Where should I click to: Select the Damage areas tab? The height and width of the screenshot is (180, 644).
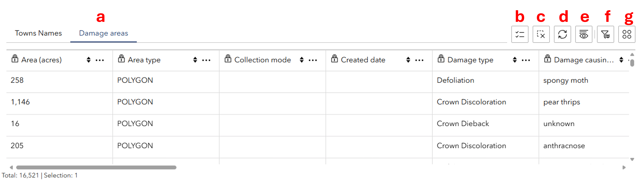pos(103,33)
